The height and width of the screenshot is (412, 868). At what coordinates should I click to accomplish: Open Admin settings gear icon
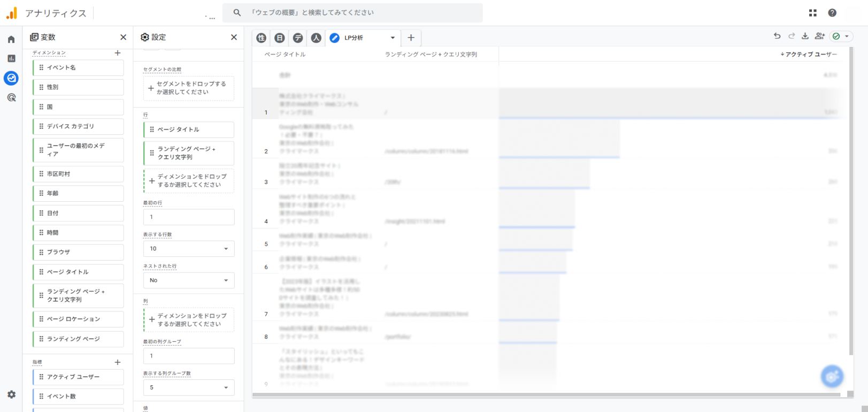click(11, 394)
